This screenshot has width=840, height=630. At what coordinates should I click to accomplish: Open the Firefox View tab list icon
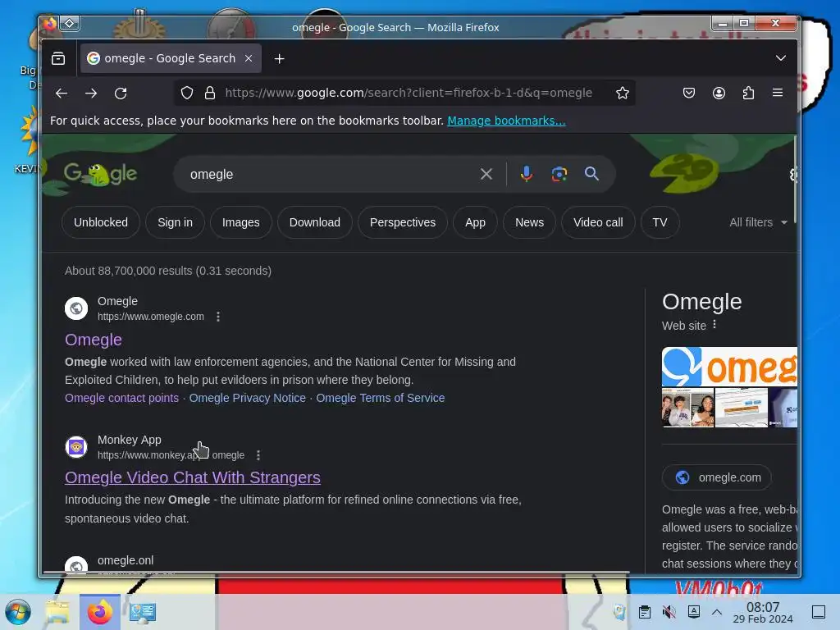[58, 58]
